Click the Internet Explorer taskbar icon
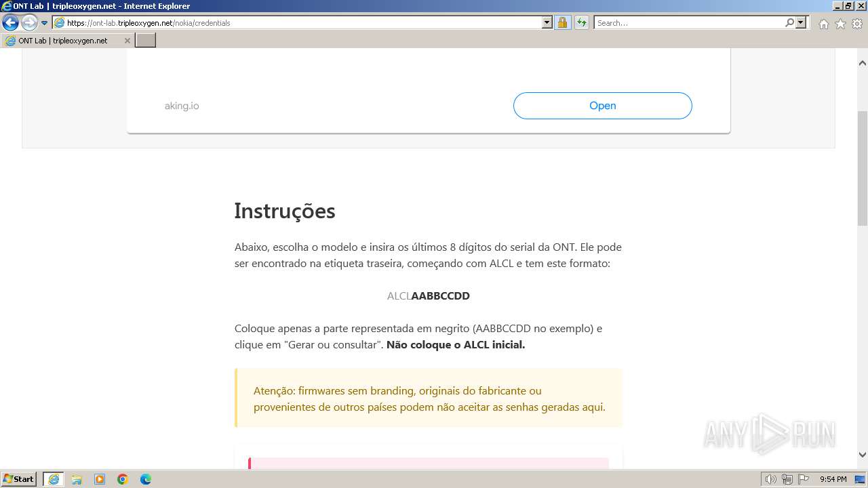 click(x=54, y=479)
